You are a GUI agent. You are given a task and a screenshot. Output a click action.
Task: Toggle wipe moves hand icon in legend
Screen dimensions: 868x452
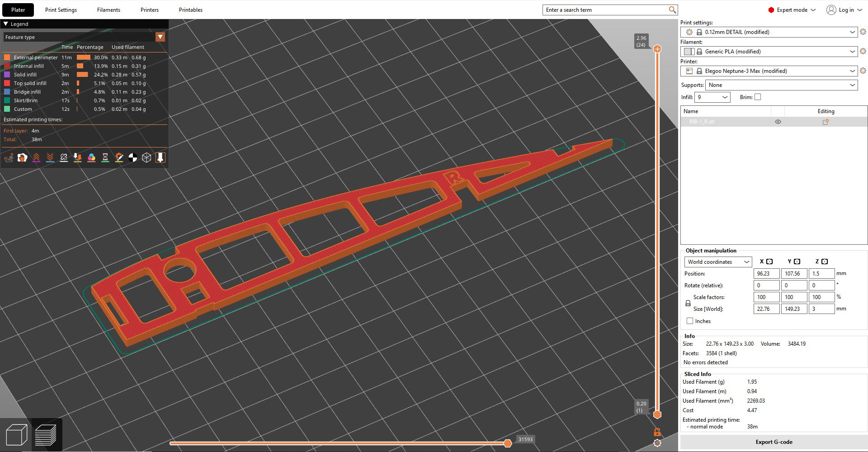(x=22, y=157)
